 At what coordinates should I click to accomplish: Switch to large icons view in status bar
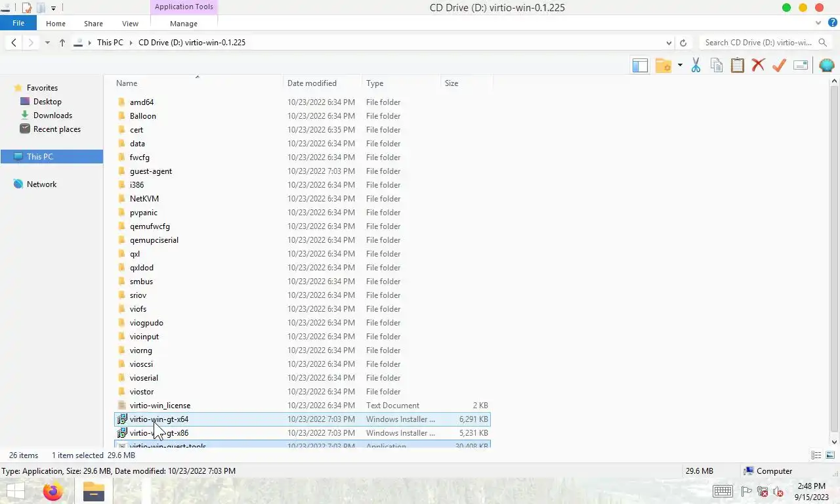(x=830, y=455)
